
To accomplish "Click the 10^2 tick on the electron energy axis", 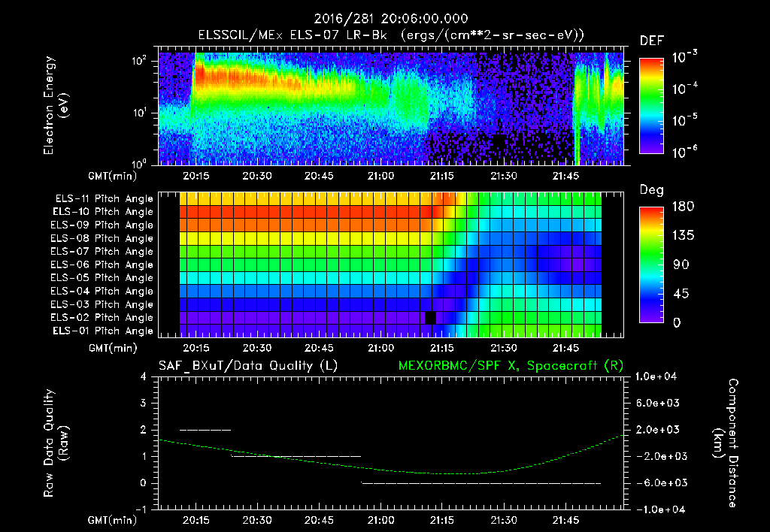I will coord(139,61).
